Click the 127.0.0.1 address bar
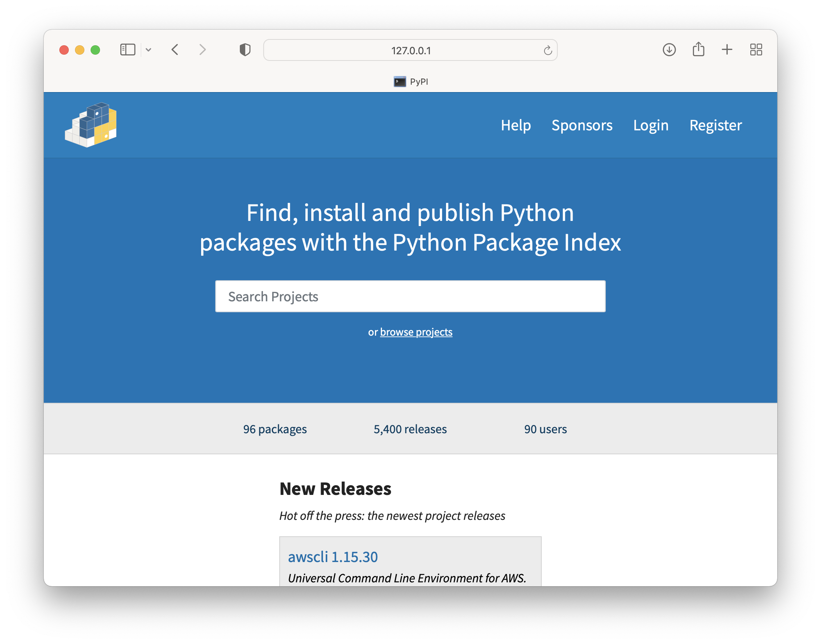Viewport: 821px width, 644px height. [410, 50]
